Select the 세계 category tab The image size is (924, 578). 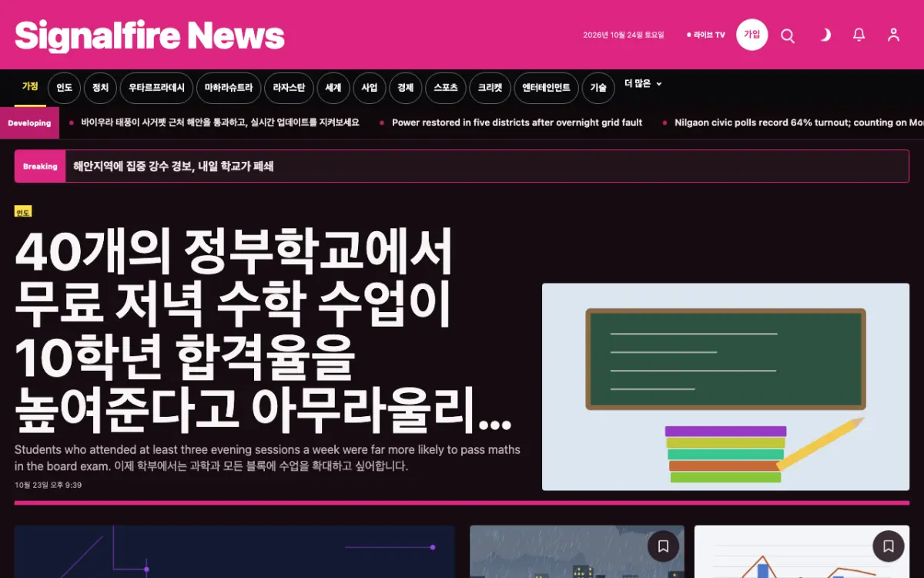click(x=333, y=88)
